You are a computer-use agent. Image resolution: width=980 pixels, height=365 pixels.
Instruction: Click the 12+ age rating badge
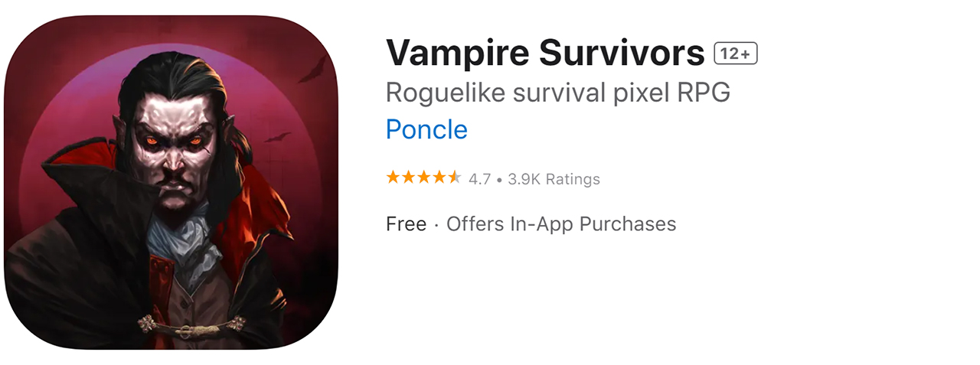[x=736, y=54]
